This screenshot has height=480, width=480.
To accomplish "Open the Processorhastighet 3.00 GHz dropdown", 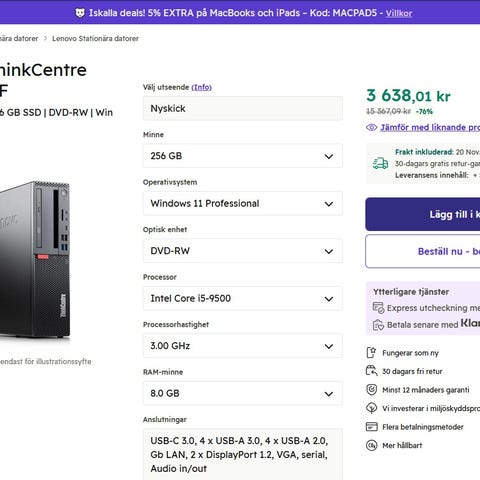I will [x=243, y=346].
